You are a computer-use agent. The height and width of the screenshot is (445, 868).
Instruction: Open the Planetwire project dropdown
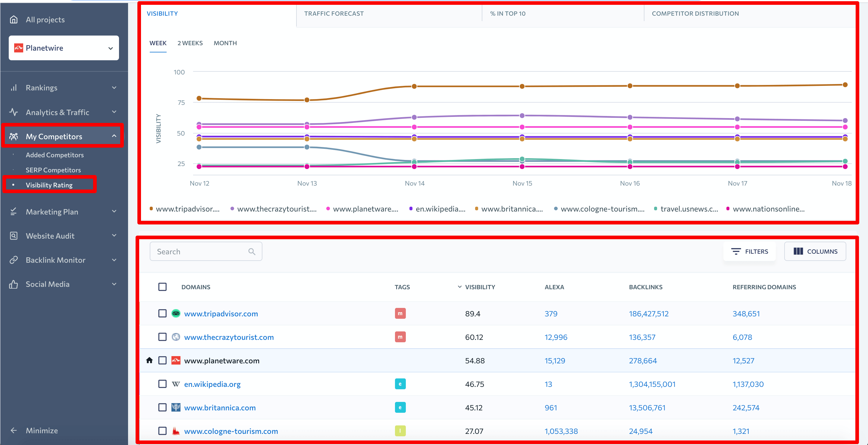64,48
